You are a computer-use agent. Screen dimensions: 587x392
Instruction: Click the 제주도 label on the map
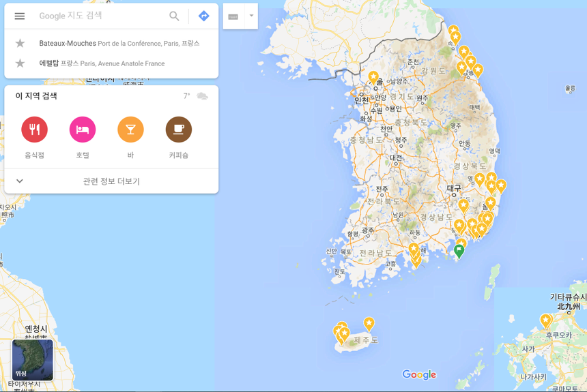pos(366,340)
